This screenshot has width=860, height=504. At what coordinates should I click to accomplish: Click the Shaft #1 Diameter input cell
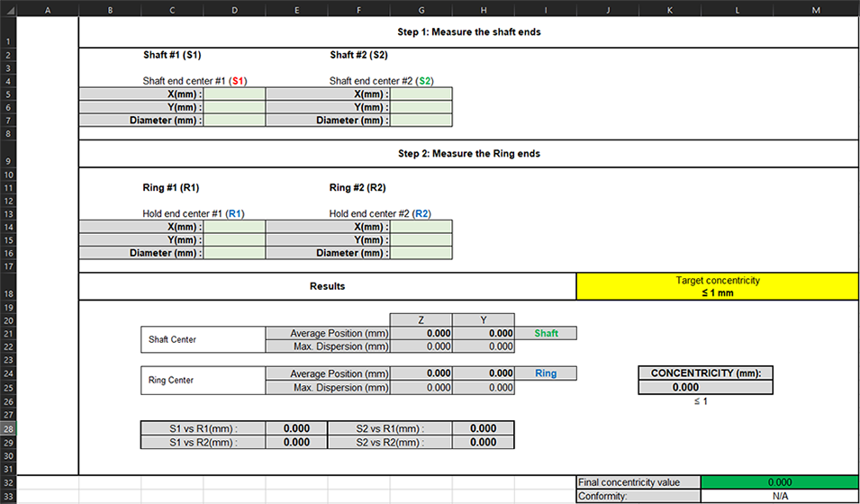(234, 120)
